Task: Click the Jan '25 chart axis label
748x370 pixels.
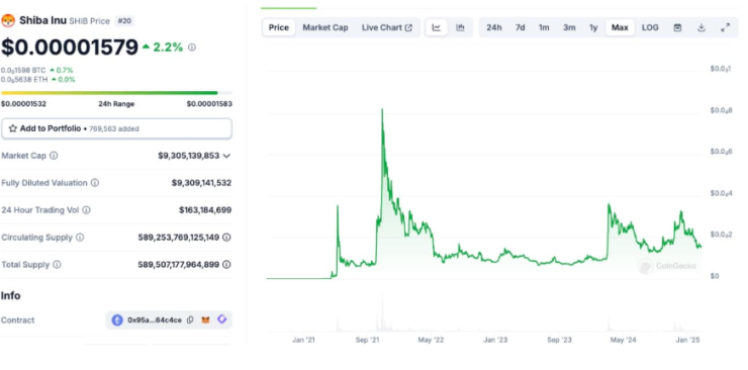Action: 687,340
